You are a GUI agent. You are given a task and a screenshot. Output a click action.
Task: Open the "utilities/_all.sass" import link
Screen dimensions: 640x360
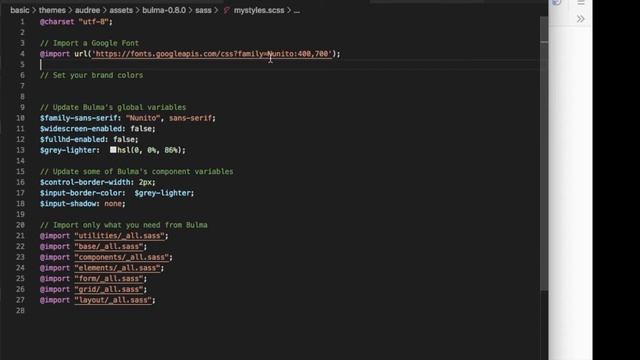tap(119, 236)
